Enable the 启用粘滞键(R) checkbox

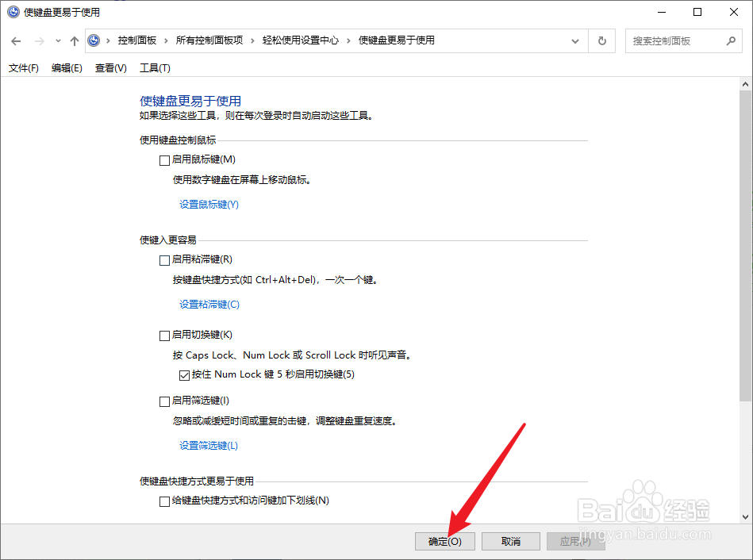(164, 259)
